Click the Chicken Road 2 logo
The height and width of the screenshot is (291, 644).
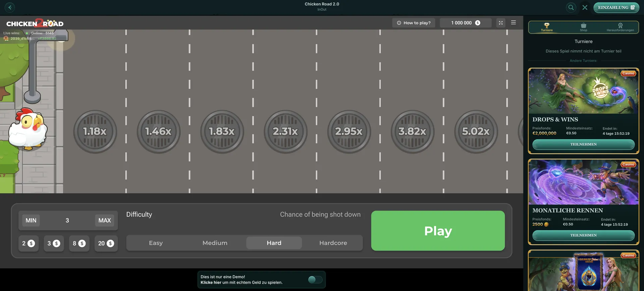(35, 23)
